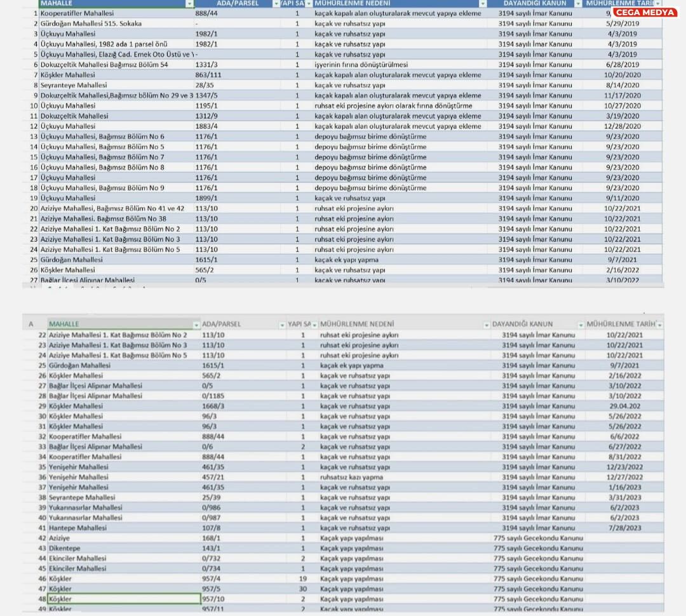Open MÜHÜRLENME TARİH filter arrow in lower table
Screen dimensions: 686x616
659,325
